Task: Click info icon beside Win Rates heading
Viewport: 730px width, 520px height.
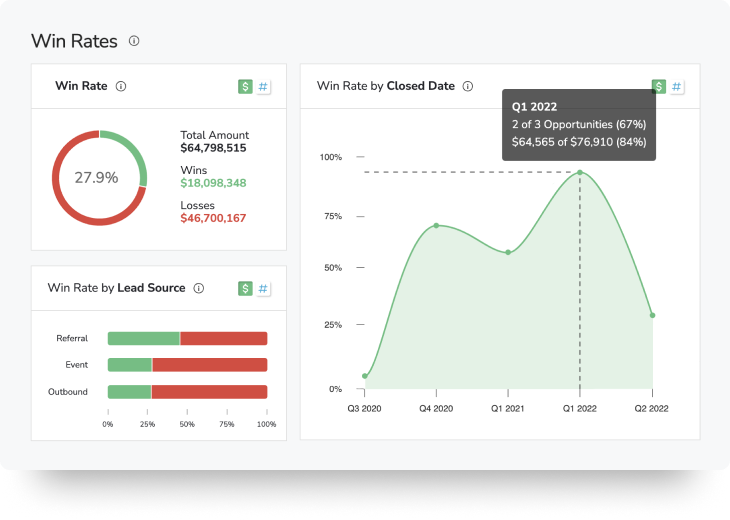Action: coord(134,41)
